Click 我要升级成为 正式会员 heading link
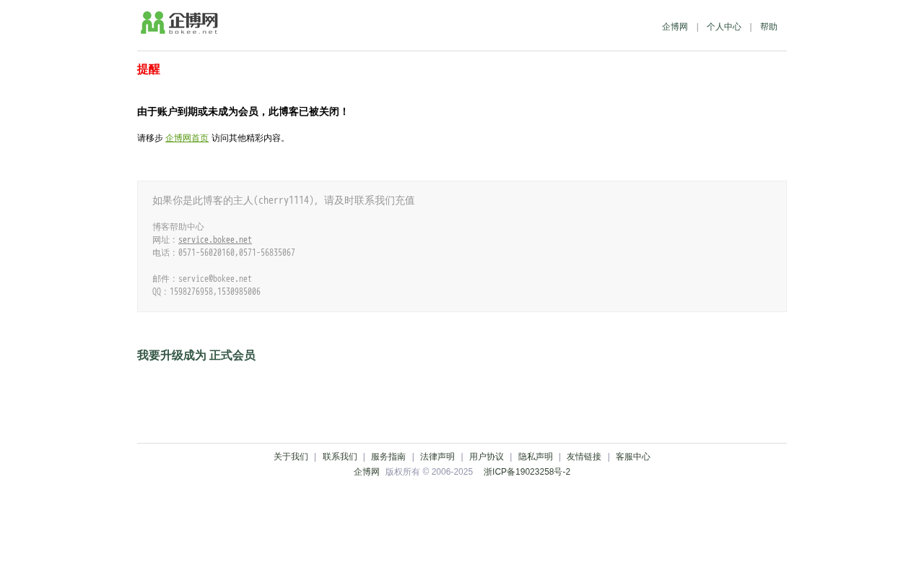924x578 pixels. 196,355
